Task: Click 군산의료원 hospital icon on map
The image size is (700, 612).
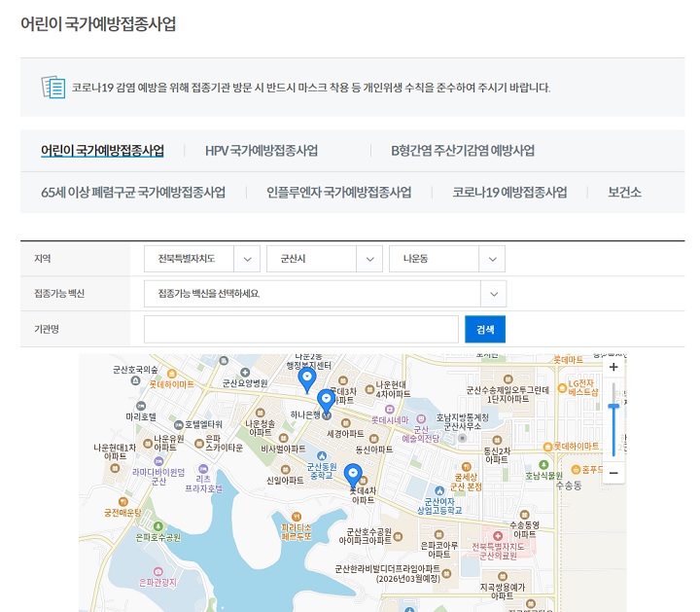Action: click(498, 535)
